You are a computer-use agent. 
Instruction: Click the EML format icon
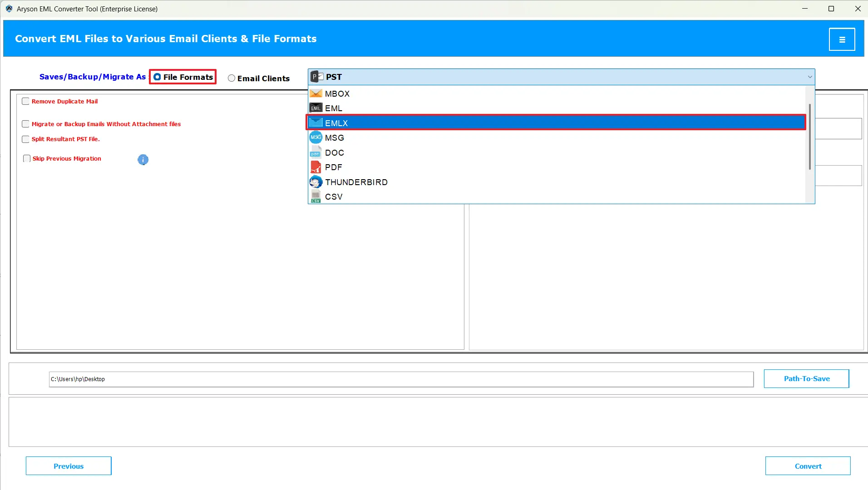[316, 108]
